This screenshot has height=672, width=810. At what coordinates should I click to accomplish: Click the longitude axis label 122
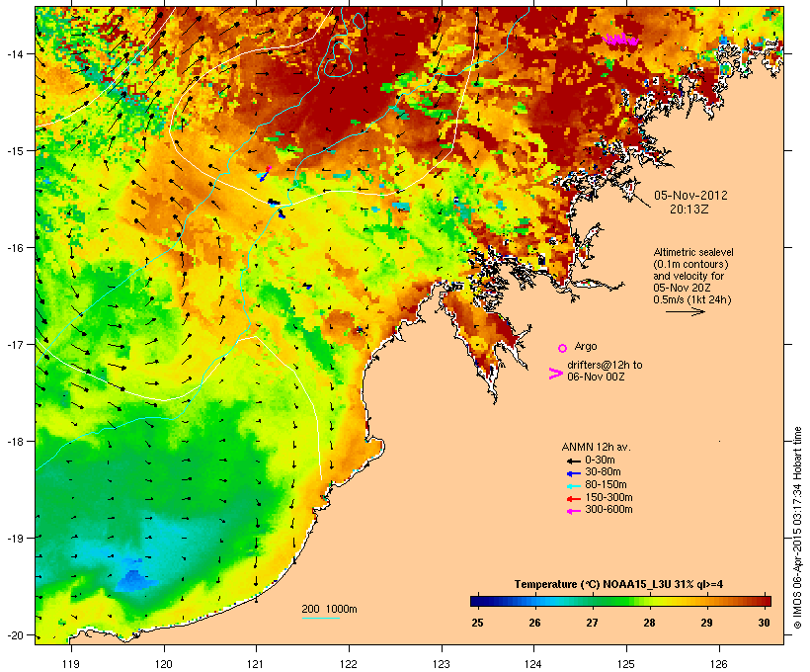[349, 664]
